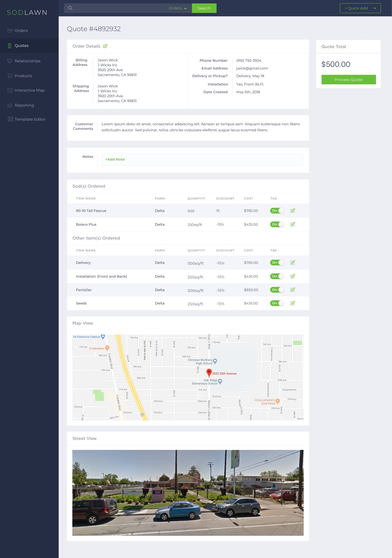Toggle tax for Seeds
The width and height of the screenshot is (392, 558).
tap(277, 303)
